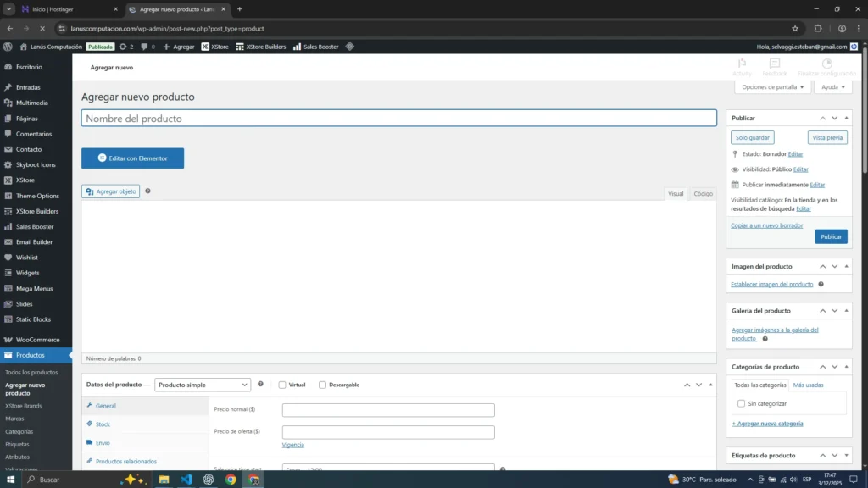This screenshot has width=868, height=488.
Task: Select the Stock product data tab
Action: [x=103, y=424]
